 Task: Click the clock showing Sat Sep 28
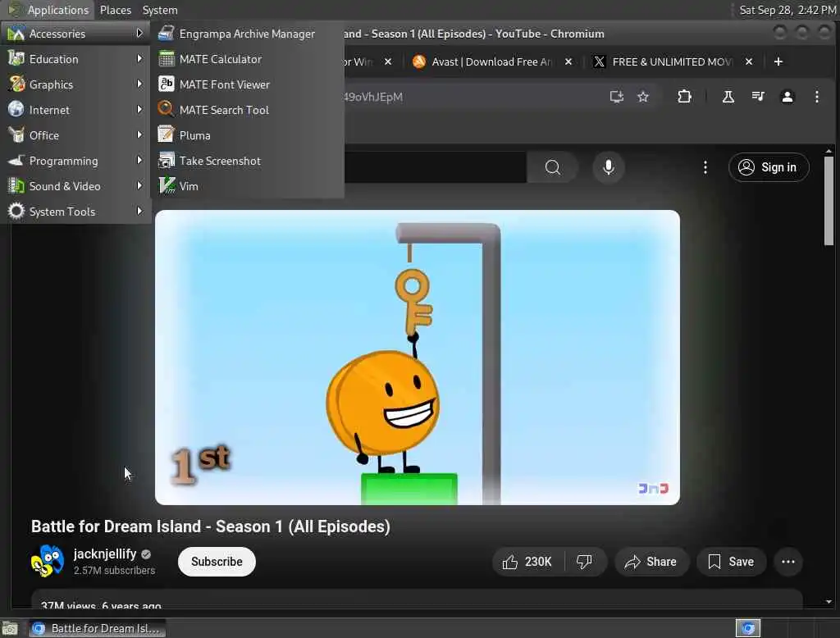pos(787,10)
